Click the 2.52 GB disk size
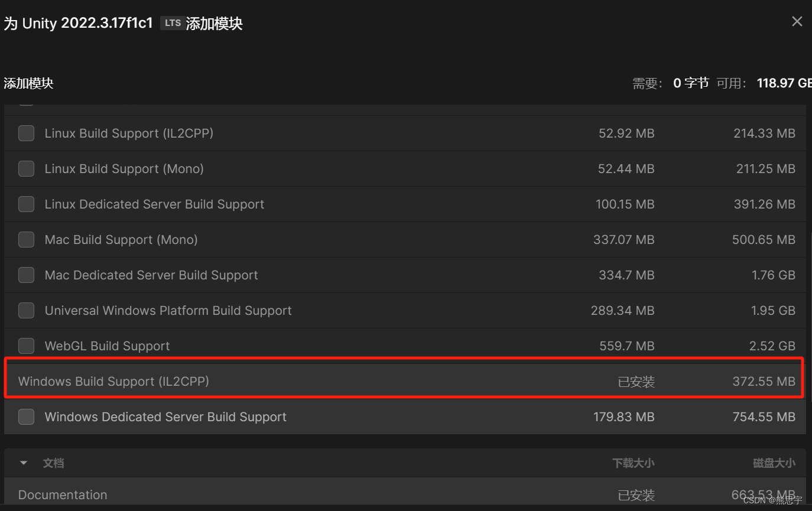This screenshot has height=511, width=812. 772,346
